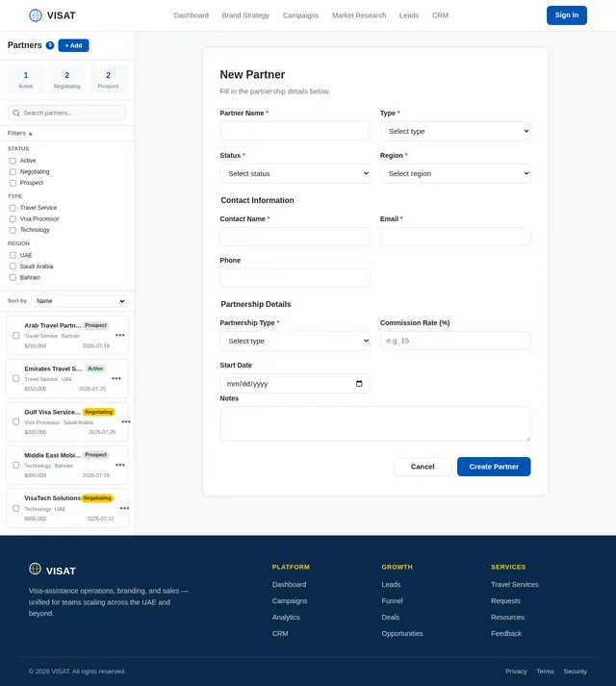Open the Sort by Name dropdown
This screenshot has height=686, width=616.
(79, 301)
